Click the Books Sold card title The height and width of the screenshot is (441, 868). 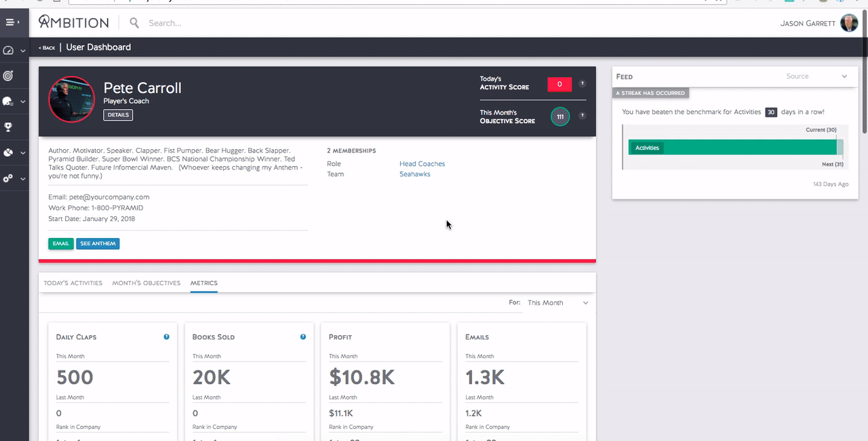coord(214,337)
